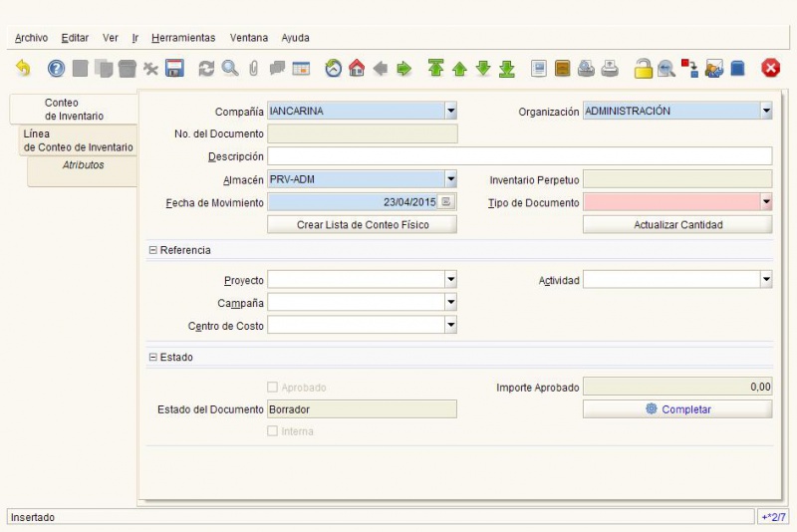Screen dimensions: 797x532
Task: Open the Ventana menu
Action: 248,38
